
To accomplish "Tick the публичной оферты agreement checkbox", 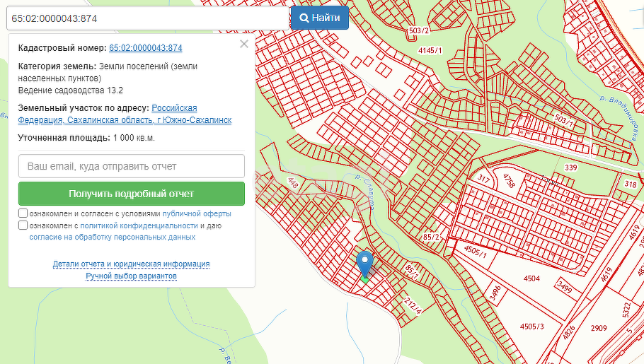I will [23, 213].
